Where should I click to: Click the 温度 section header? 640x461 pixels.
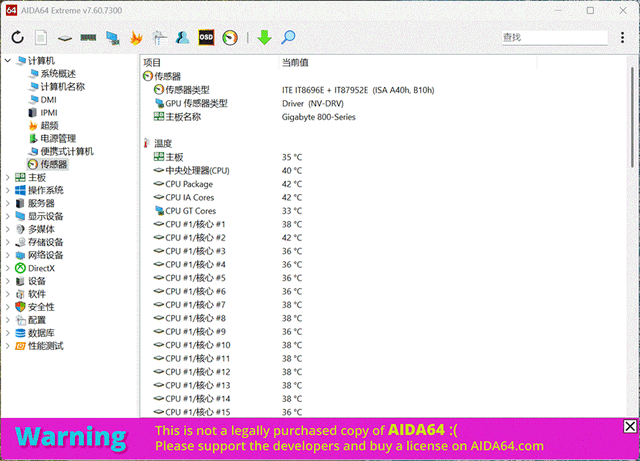tap(163, 144)
